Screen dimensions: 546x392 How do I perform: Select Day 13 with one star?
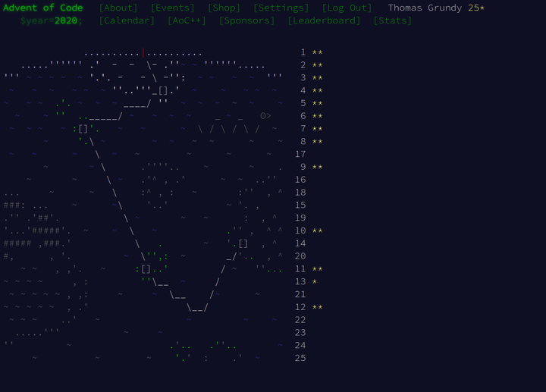(300, 281)
